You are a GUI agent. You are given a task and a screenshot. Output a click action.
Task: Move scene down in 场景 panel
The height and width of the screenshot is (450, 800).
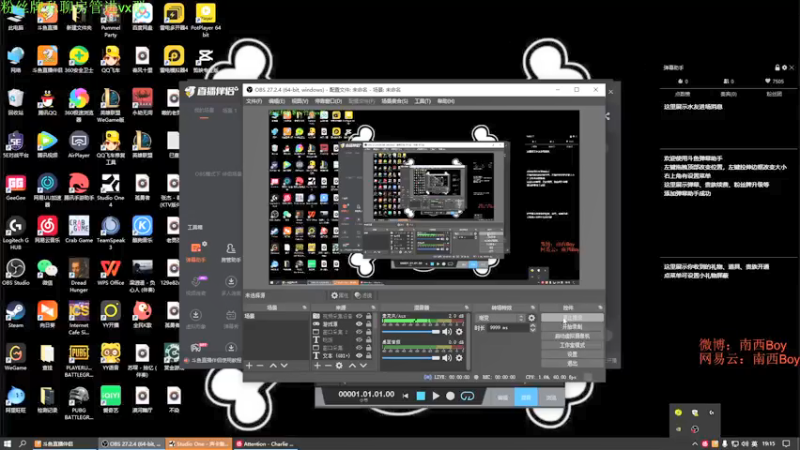[284, 365]
